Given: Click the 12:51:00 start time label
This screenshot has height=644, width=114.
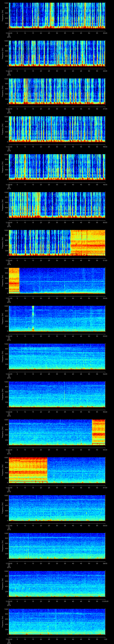Looking at the screenshot, I should [x=9, y=298].
